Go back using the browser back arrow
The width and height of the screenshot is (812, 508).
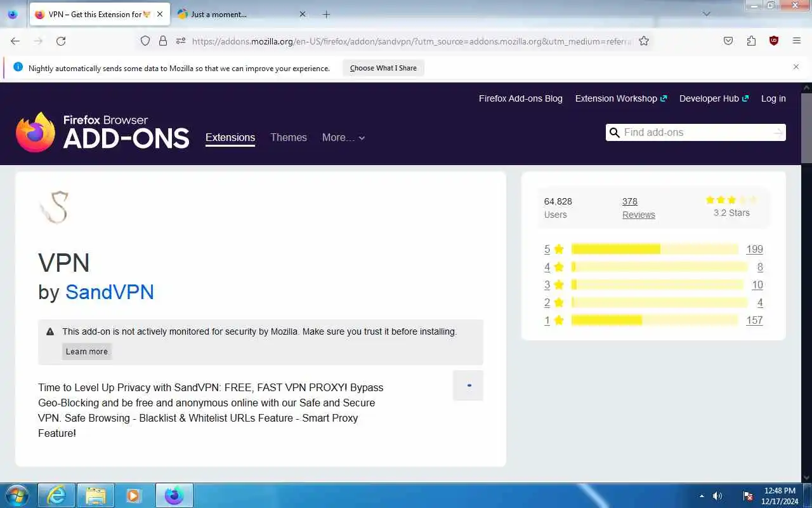coord(15,41)
